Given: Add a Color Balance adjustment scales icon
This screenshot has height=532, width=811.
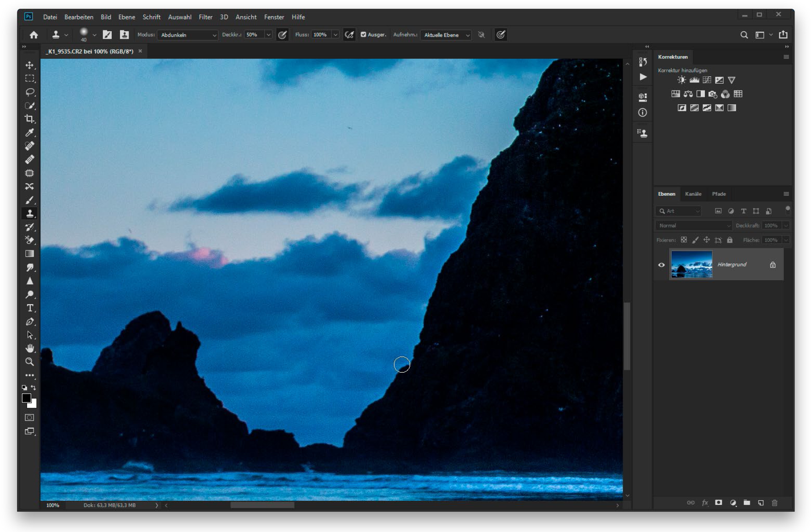Looking at the screenshot, I should coord(688,94).
